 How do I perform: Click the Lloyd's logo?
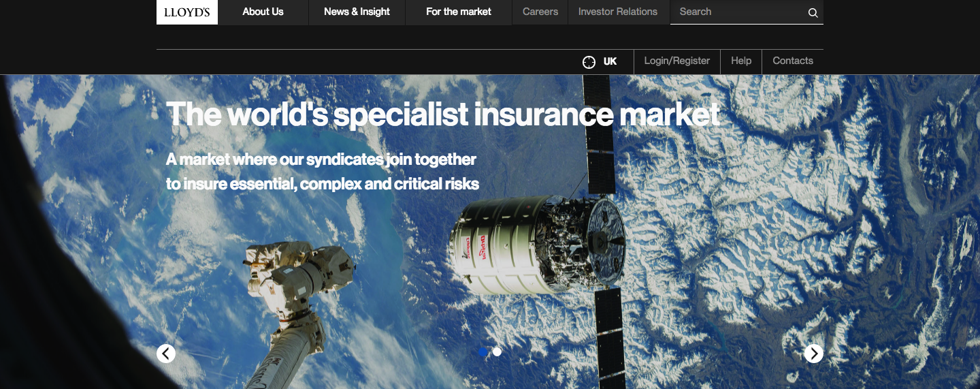(187, 12)
